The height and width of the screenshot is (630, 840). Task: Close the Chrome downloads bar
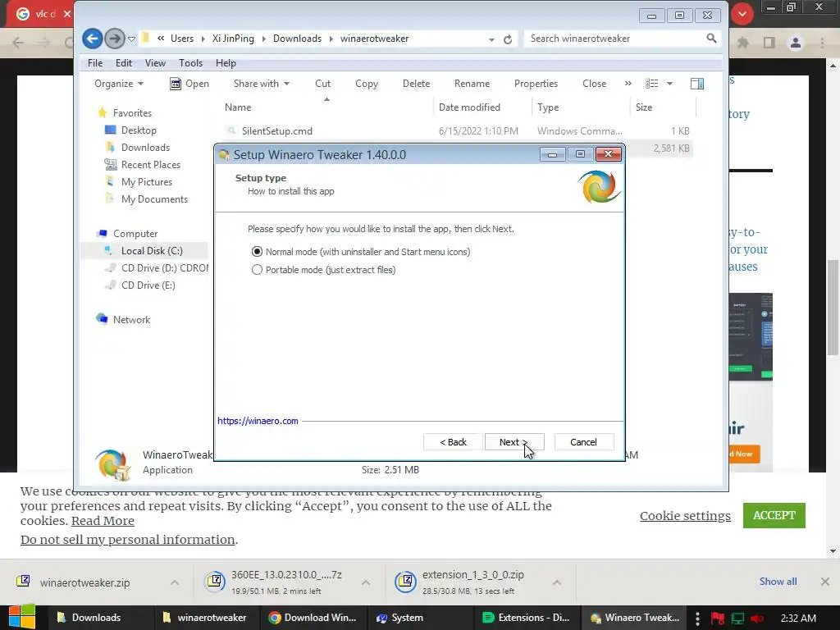tap(825, 582)
